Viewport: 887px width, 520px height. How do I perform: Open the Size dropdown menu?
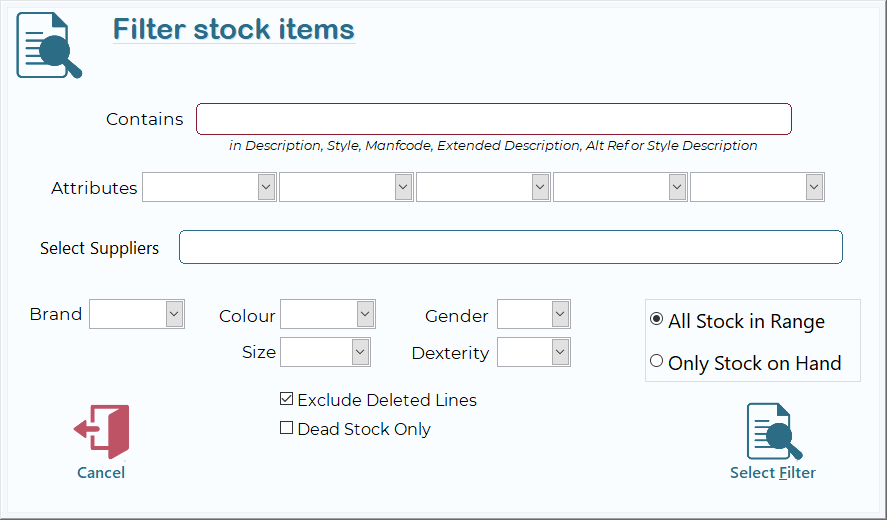pyautogui.click(x=360, y=352)
